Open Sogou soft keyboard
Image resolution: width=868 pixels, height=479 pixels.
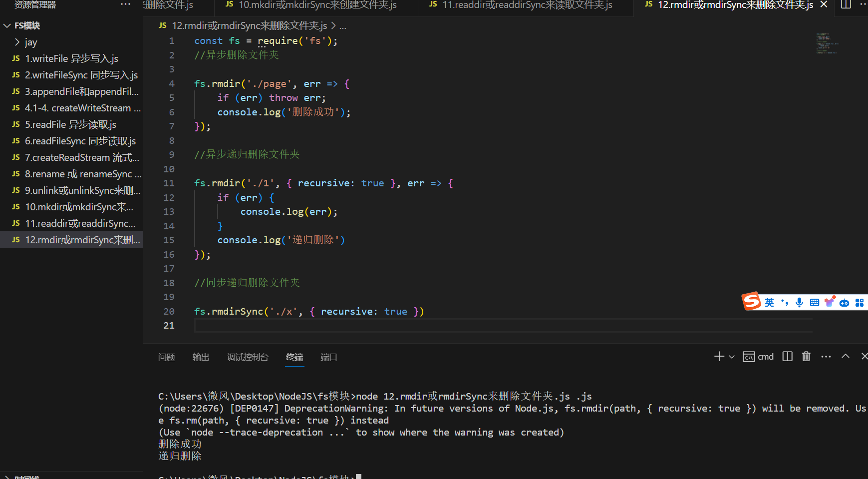click(815, 303)
